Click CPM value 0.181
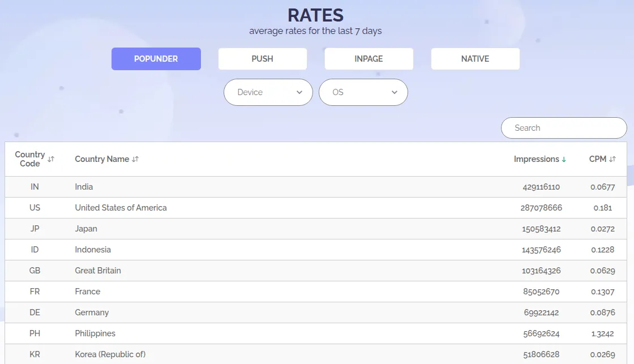Image resolution: width=634 pixels, height=364 pixels. 602,208
